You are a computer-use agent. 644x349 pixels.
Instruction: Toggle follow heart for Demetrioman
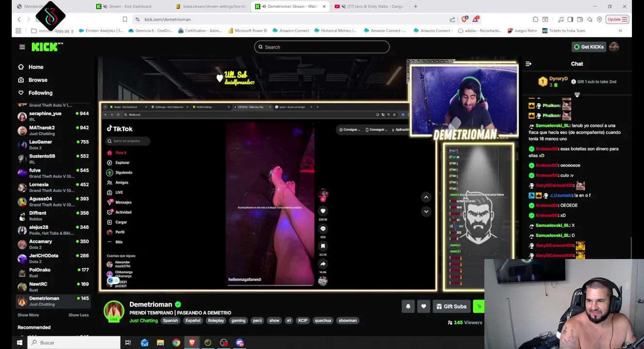coord(424,306)
